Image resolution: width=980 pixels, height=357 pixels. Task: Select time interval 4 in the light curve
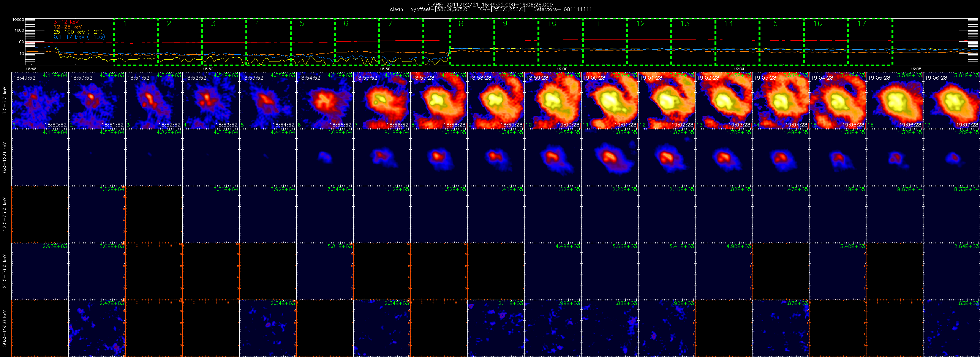pos(268,42)
